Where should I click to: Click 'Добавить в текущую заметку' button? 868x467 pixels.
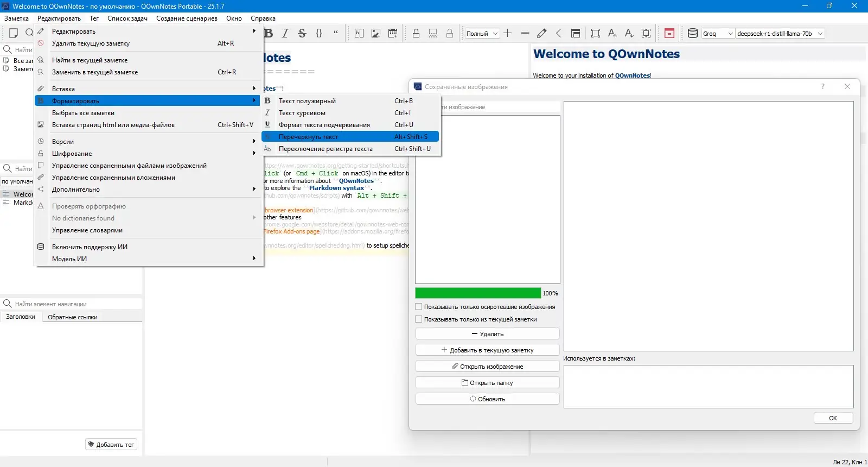click(x=487, y=350)
